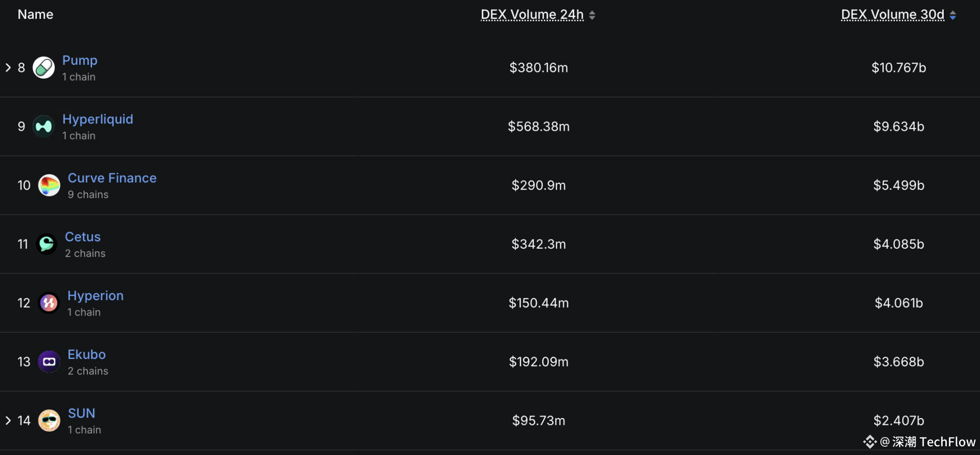Toggle the DEX Volume 30d sort arrows
980x455 pixels.
point(953,15)
